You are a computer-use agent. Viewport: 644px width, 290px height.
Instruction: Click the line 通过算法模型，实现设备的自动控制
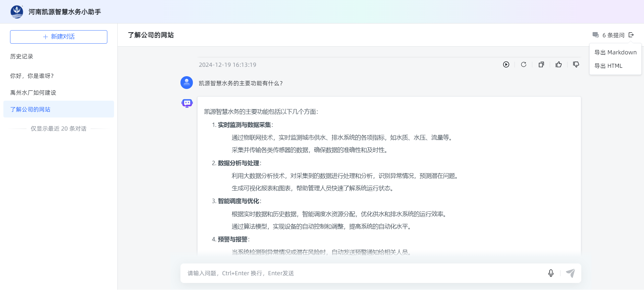point(322,227)
